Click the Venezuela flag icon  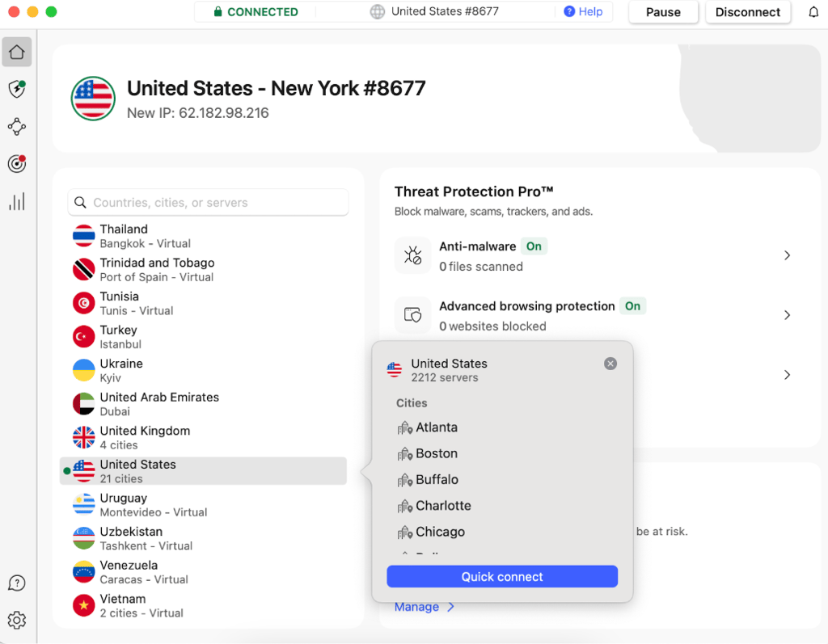(x=83, y=572)
